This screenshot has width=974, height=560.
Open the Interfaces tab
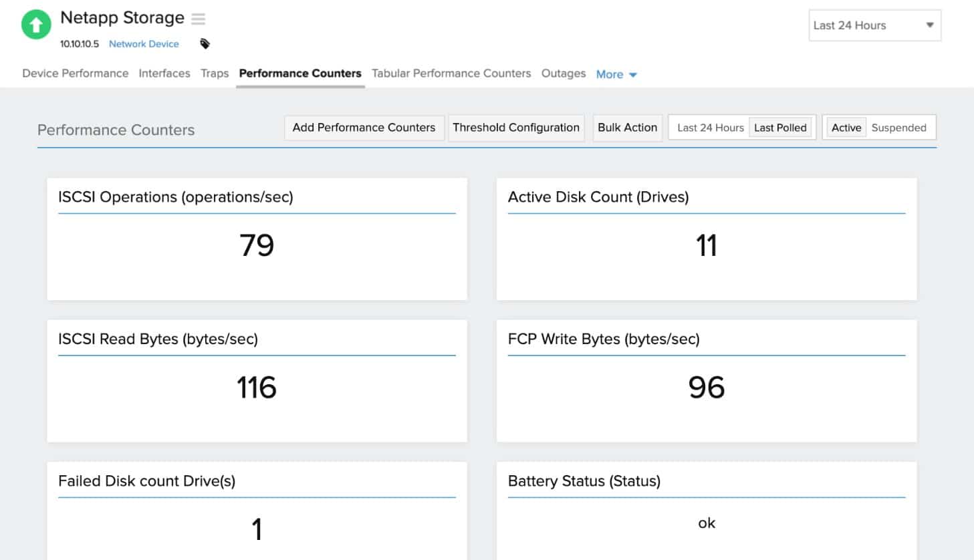pyautogui.click(x=164, y=74)
